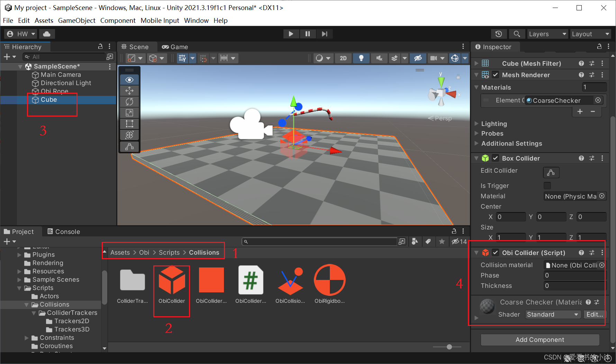Open the Assets menu
The height and width of the screenshot is (364, 616).
coord(44,20)
